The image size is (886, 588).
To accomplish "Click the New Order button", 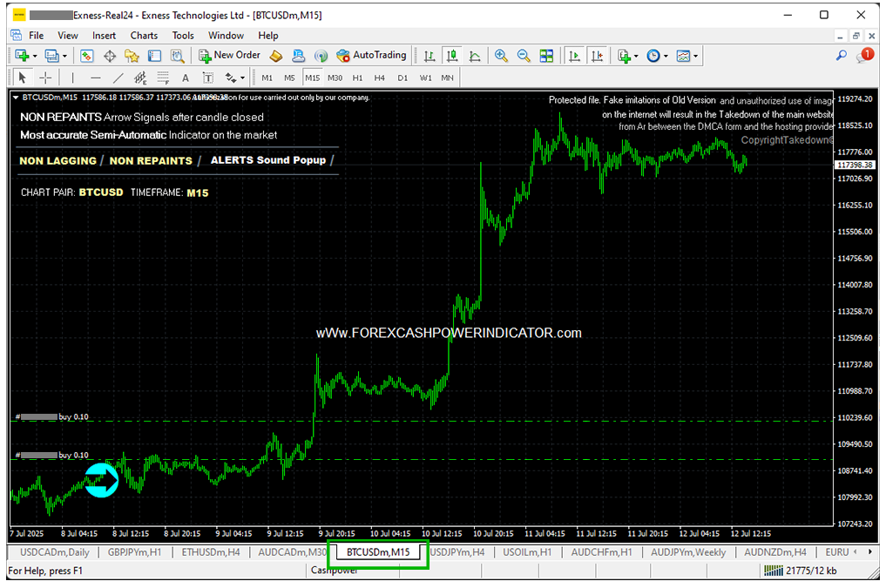I will click(229, 56).
